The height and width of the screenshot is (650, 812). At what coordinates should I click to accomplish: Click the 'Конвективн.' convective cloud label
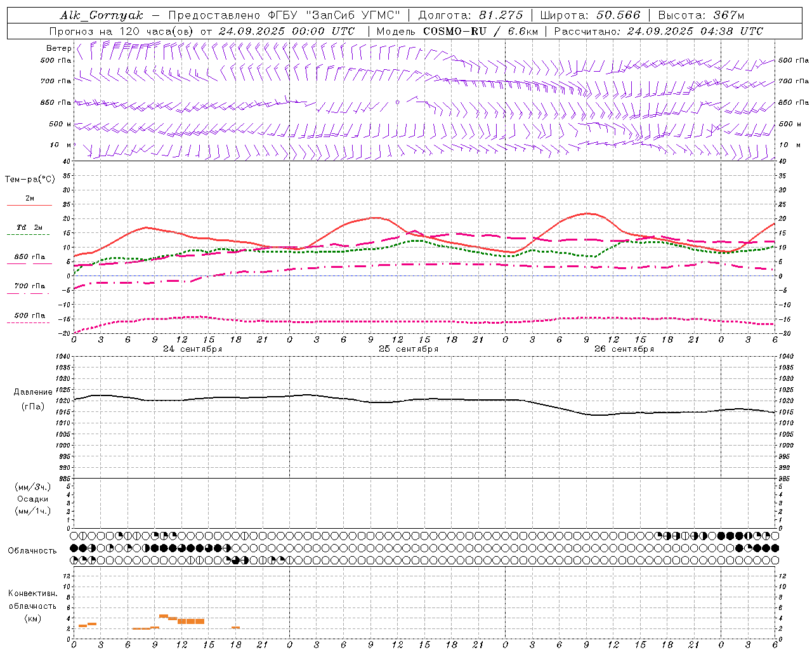tap(32, 594)
